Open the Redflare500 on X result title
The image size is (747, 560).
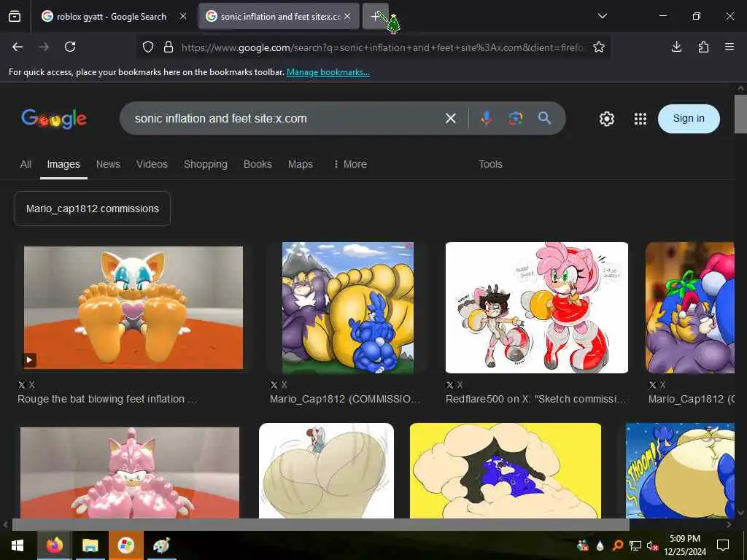536,399
